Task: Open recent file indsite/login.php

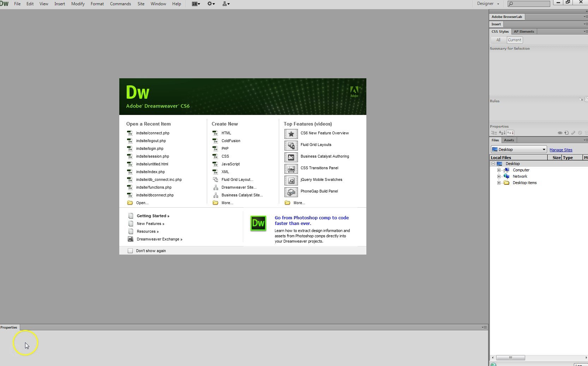Action: coord(150,148)
